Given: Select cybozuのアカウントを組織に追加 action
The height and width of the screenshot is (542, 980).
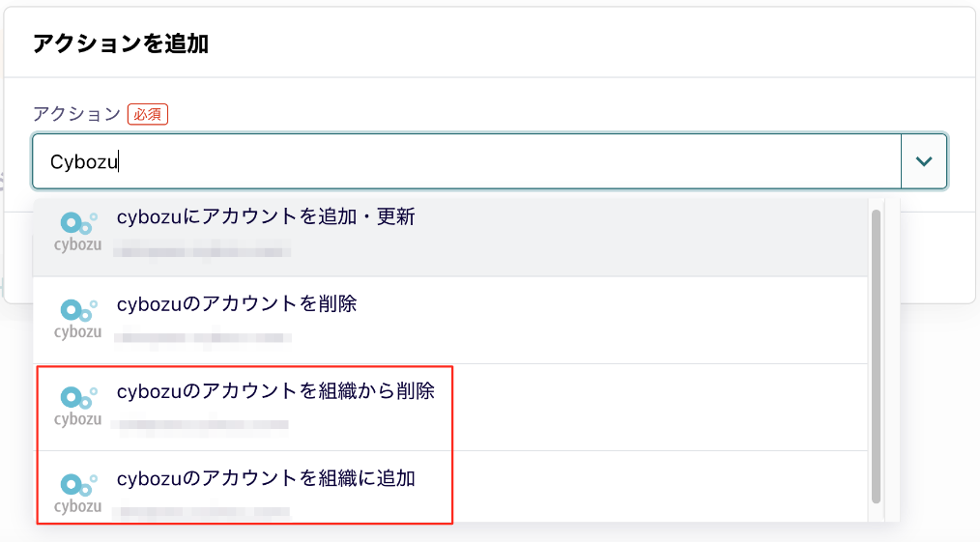Looking at the screenshot, I should tap(266, 478).
